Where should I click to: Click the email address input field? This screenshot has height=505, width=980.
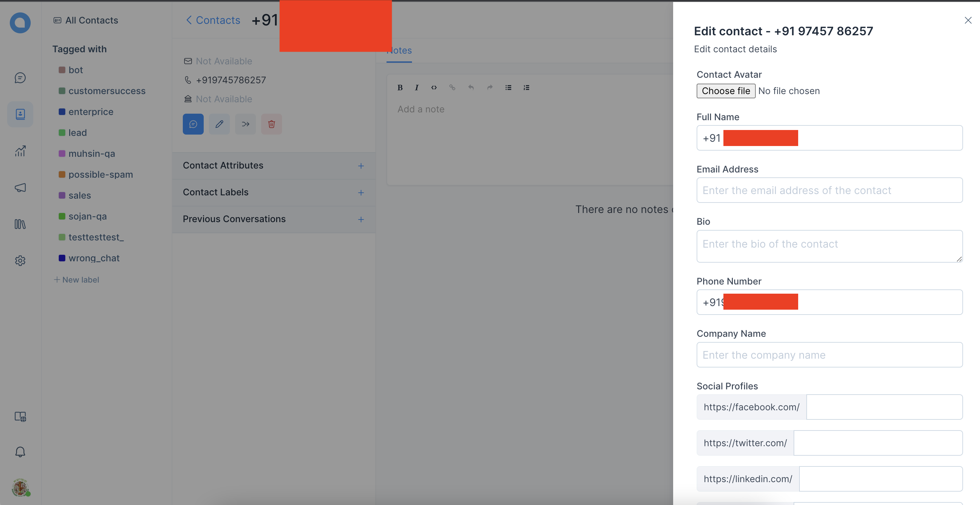point(830,190)
